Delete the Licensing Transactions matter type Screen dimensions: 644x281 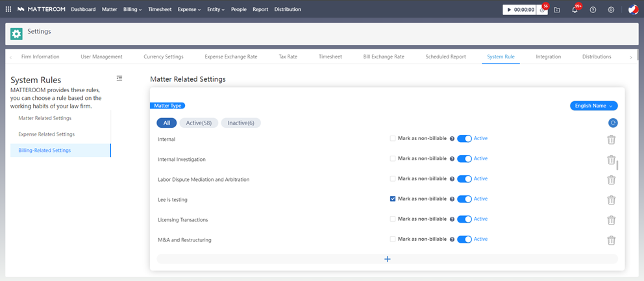pyautogui.click(x=611, y=220)
